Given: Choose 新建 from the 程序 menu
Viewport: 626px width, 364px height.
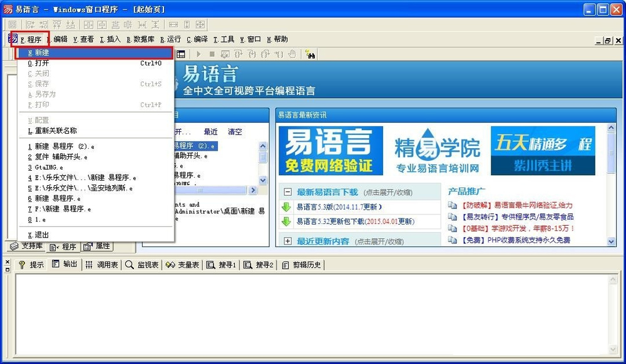Looking at the screenshot, I should coord(95,53).
